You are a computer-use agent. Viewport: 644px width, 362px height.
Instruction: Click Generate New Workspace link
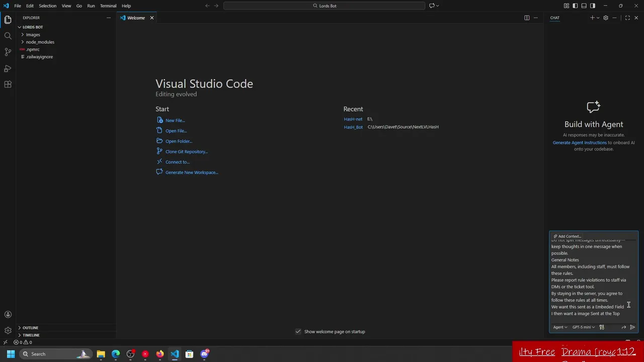pos(192,172)
